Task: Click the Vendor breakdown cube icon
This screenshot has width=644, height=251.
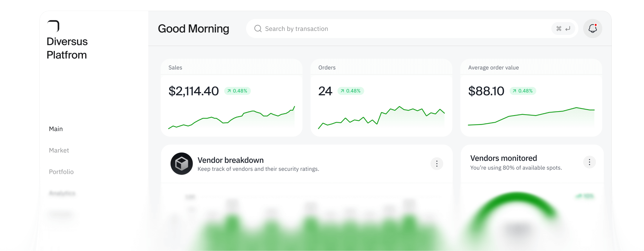Action: pyautogui.click(x=182, y=164)
